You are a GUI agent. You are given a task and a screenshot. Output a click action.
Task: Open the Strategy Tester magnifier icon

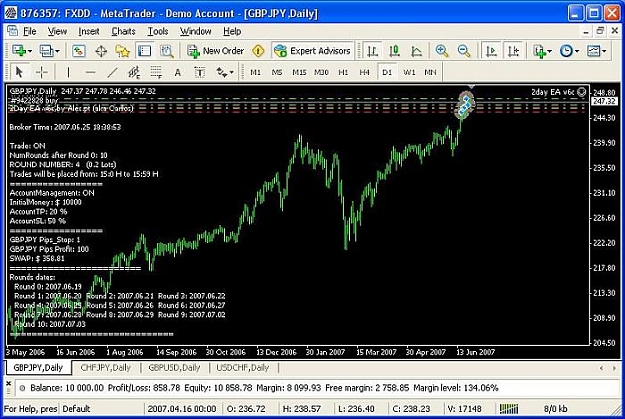[x=167, y=51]
